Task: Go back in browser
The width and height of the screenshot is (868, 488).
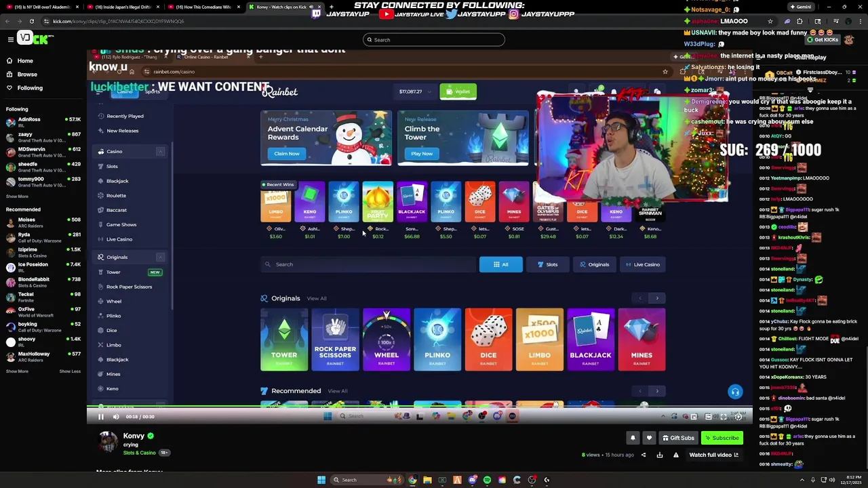Action: [x=7, y=21]
